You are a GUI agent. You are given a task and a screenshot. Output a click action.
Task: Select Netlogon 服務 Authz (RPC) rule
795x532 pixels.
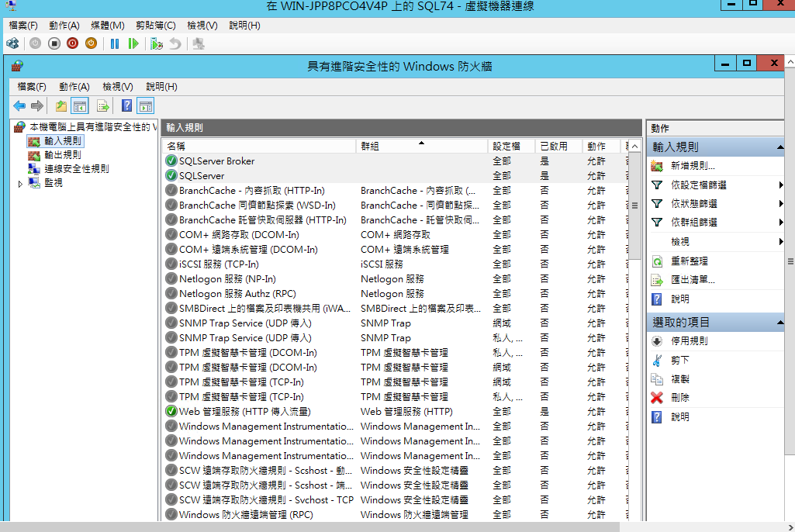[396, 294]
